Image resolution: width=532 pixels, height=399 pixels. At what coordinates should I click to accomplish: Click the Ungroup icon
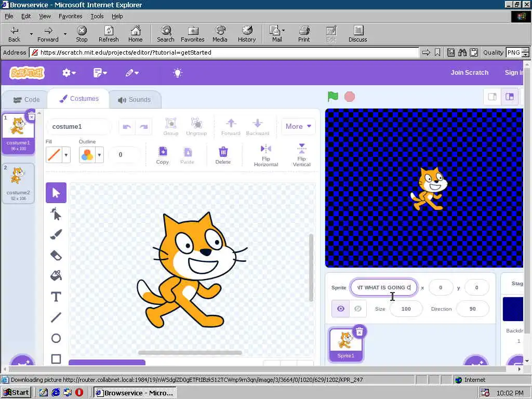196,127
